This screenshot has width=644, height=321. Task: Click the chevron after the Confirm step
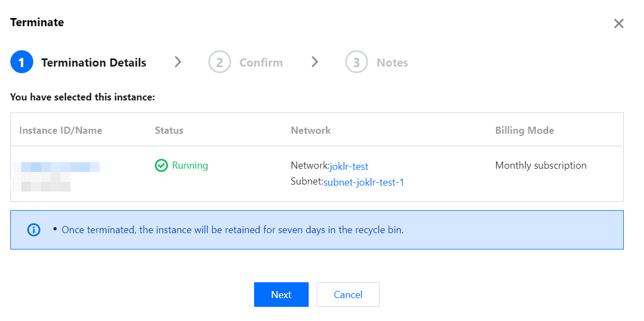[x=315, y=62]
